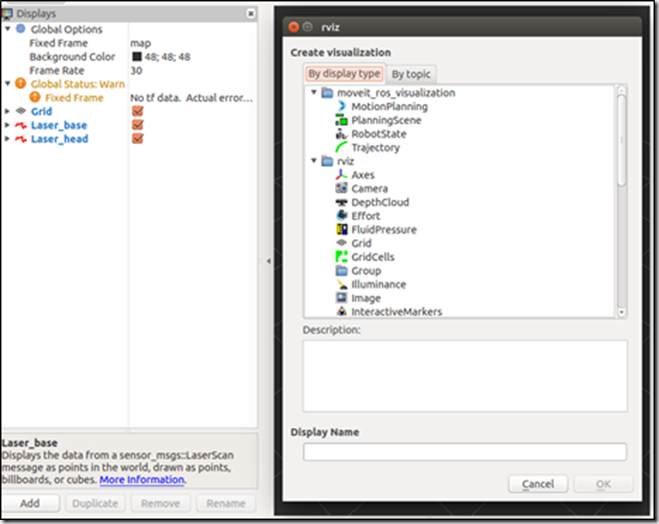Click the Laser_head laser scan icon
659x524 pixels.
coord(21,139)
